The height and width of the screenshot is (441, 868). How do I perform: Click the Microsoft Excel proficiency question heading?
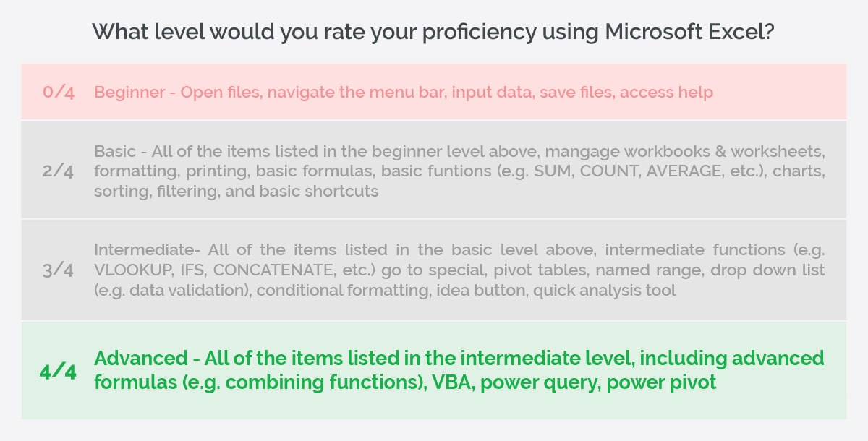(434, 33)
